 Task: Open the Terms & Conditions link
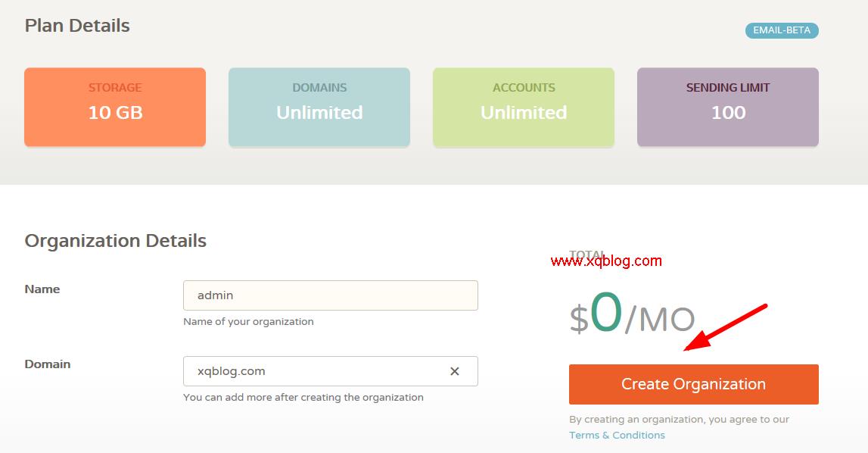pos(617,436)
